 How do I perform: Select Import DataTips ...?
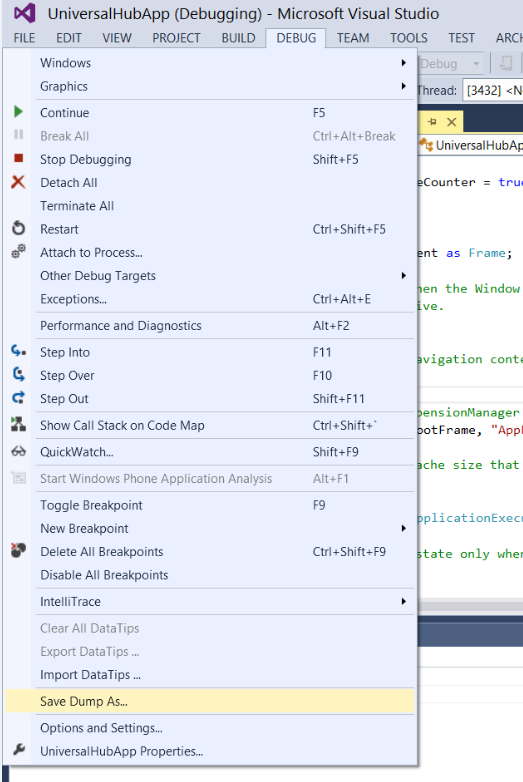pos(210,675)
